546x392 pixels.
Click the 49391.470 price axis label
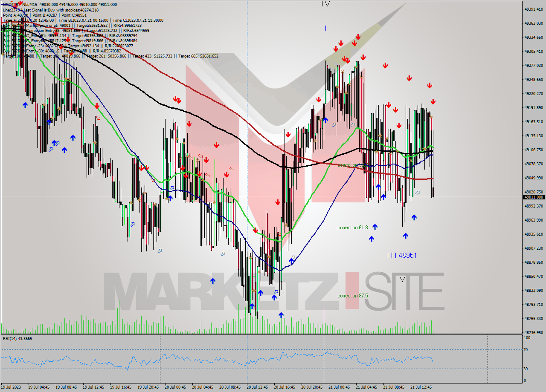[534, 9]
